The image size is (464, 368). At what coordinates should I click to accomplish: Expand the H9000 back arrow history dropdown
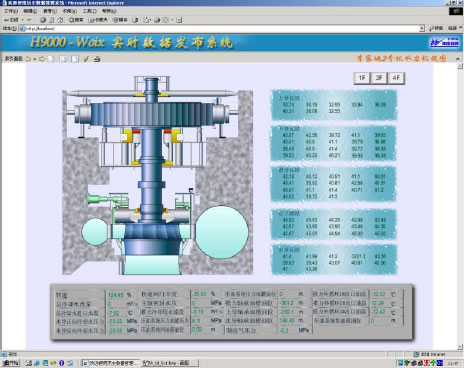coord(35,59)
